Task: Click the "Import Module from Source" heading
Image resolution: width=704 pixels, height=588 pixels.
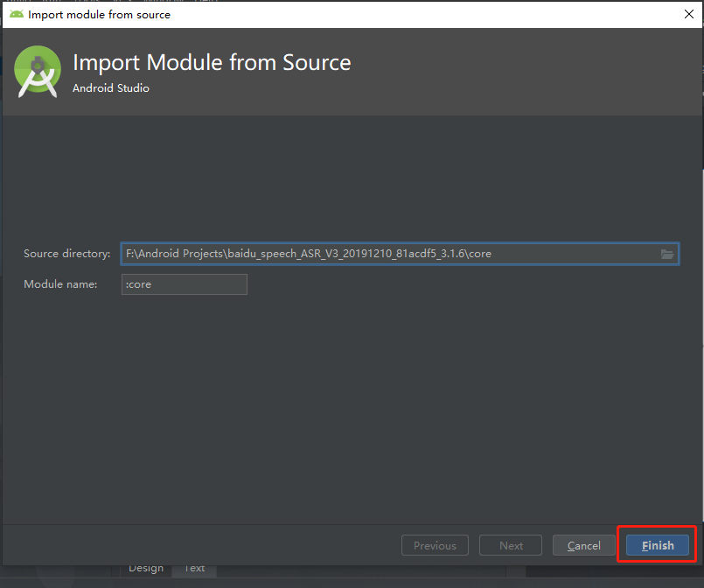Action: click(212, 63)
